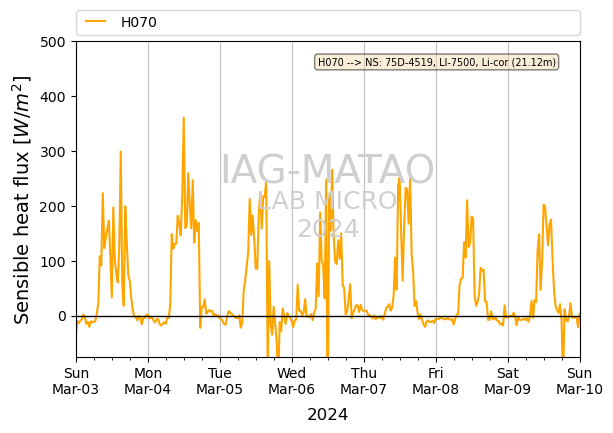
Task: Click the Fri Mar-08 x-axis label
Action: 436,381
